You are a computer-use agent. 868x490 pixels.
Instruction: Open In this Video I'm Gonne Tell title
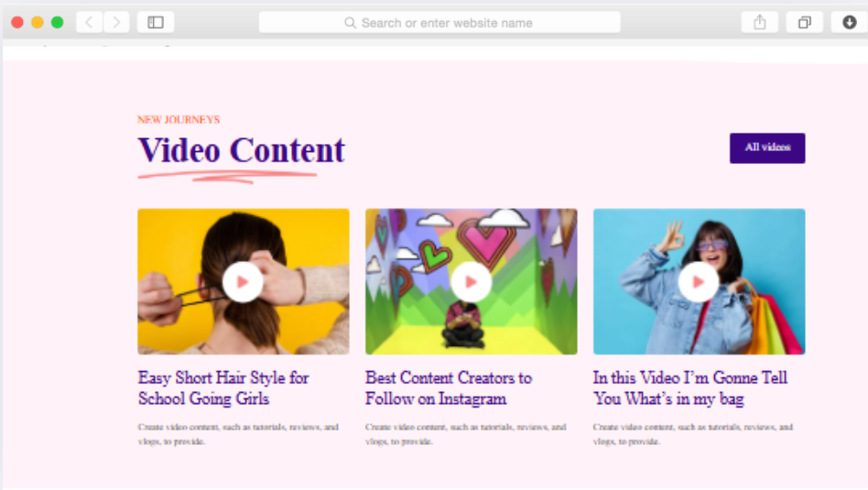689,387
